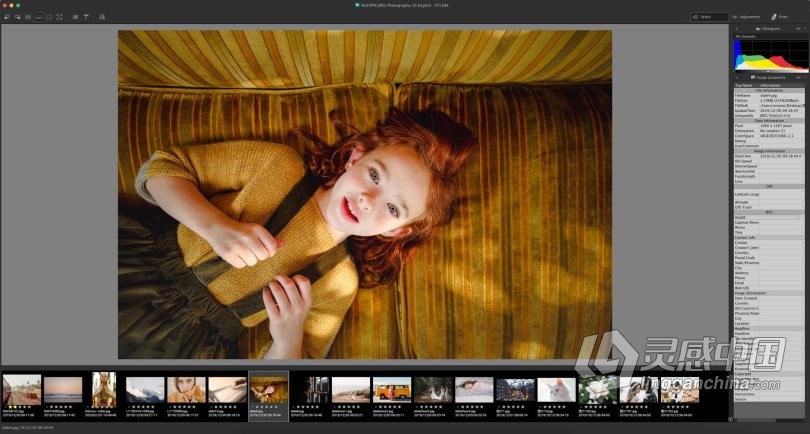
Task: Select the woman lying on bed thumbnail
Action: (474, 390)
